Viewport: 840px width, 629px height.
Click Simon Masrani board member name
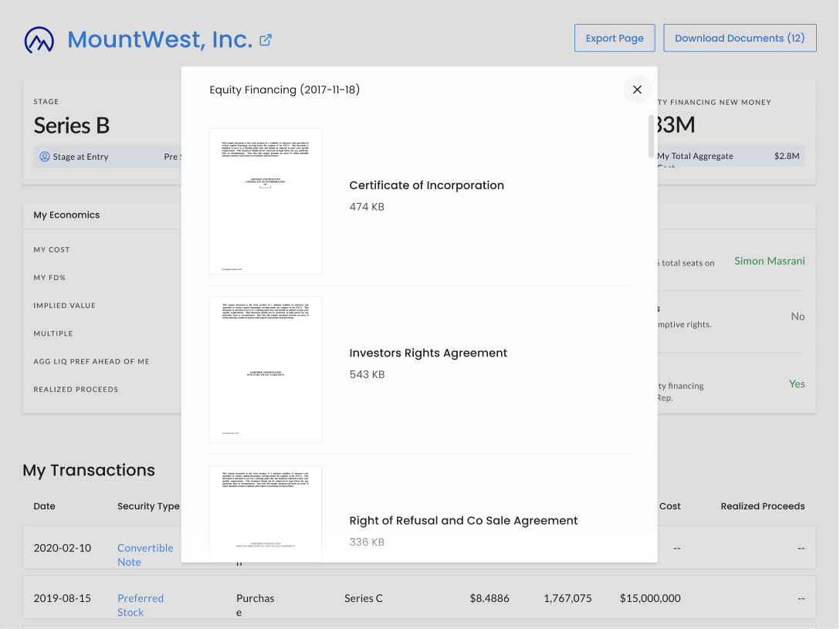pyautogui.click(x=769, y=261)
